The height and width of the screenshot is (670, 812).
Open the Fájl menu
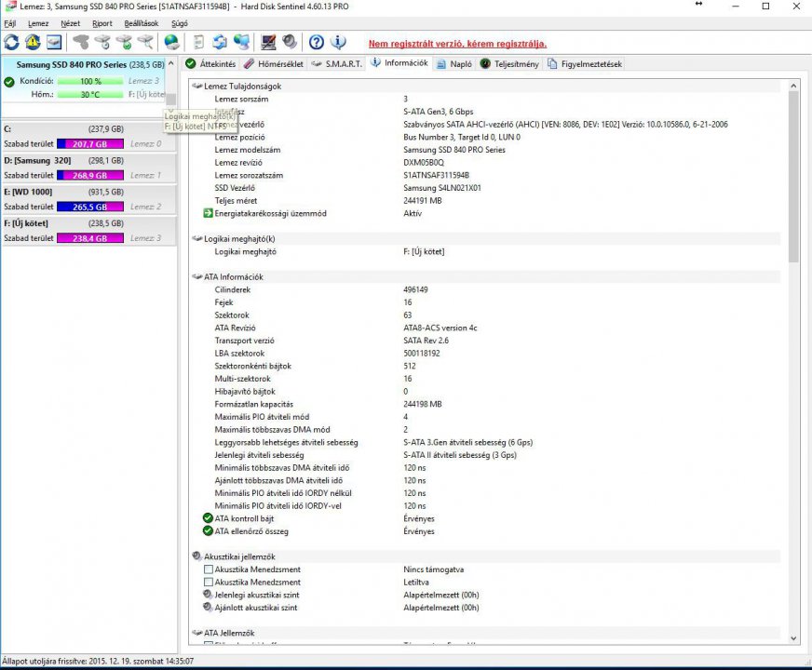10,23
